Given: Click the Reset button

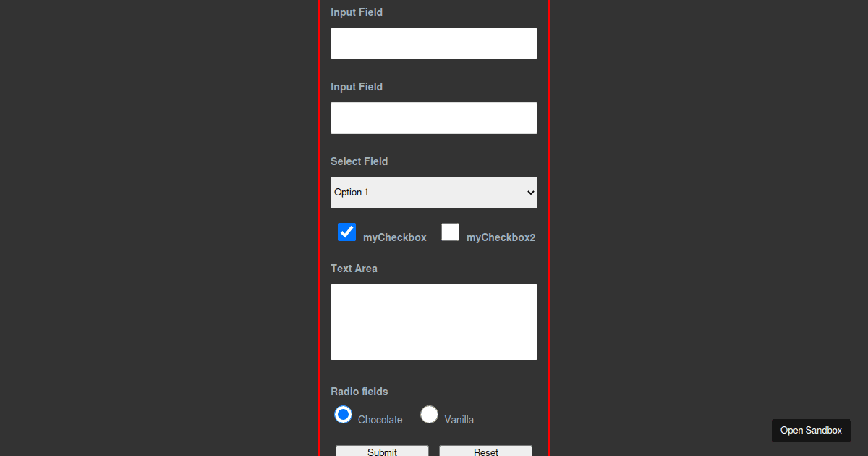Looking at the screenshot, I should point(485,452).
